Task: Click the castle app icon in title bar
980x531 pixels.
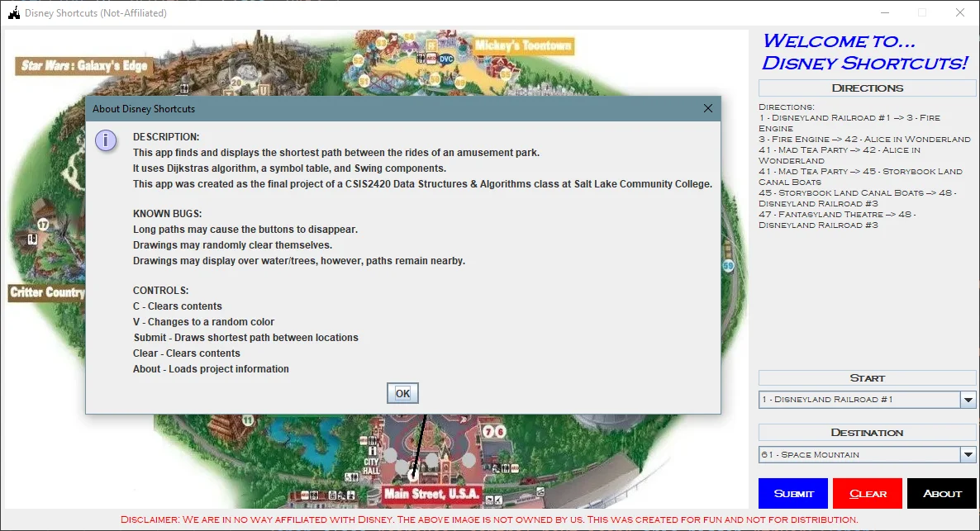Action: tap(14, 12)
